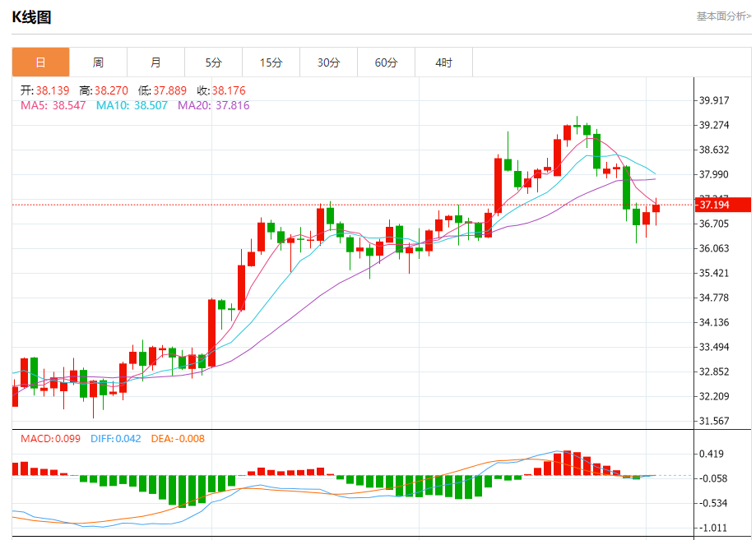The width and height of the screenshot is (756, 540).
Task: Click the K线图 heading
Action: tap(31, 17)
